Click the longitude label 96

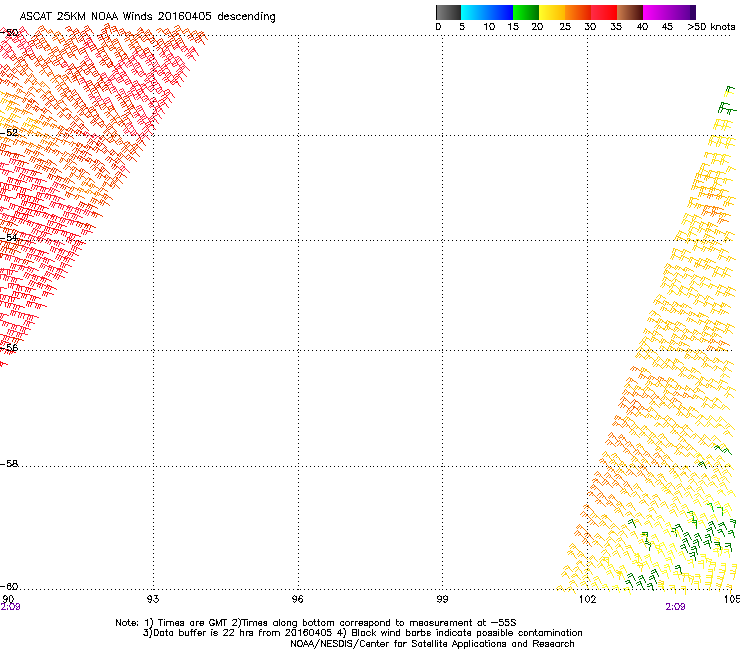pos(297,599)
